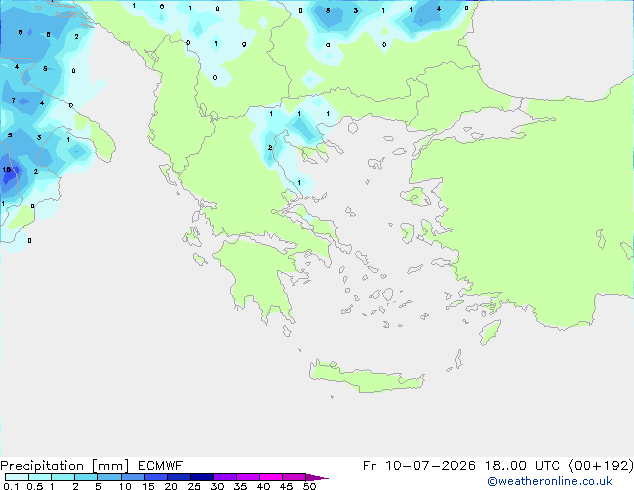Click the legend value '15'
This screenshot has height=490, width=634.
(148, 486)
